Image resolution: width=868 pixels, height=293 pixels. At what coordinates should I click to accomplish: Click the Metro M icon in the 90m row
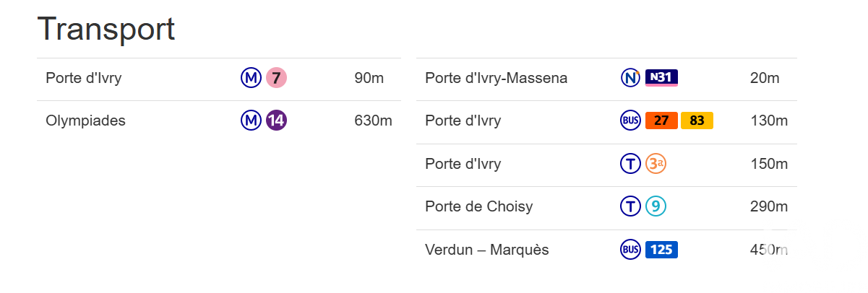(251, 78)
